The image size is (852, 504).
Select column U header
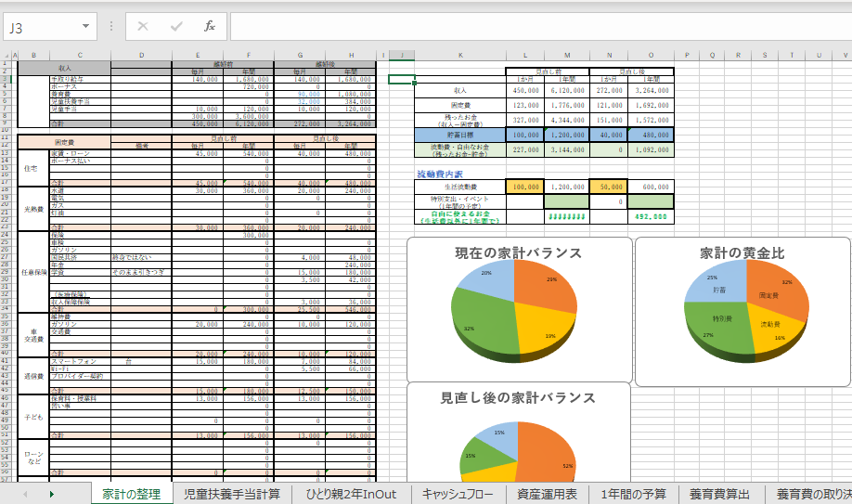[x=819, y=56]
